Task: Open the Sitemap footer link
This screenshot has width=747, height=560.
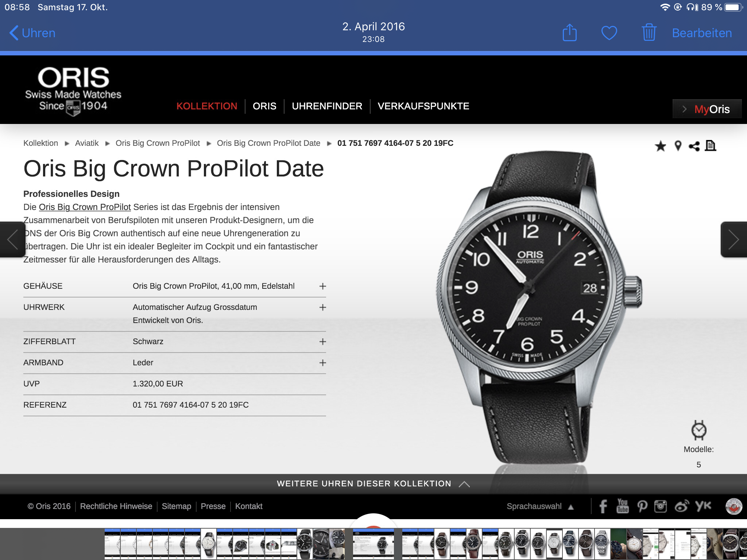Action: click(x=177, y=506)
